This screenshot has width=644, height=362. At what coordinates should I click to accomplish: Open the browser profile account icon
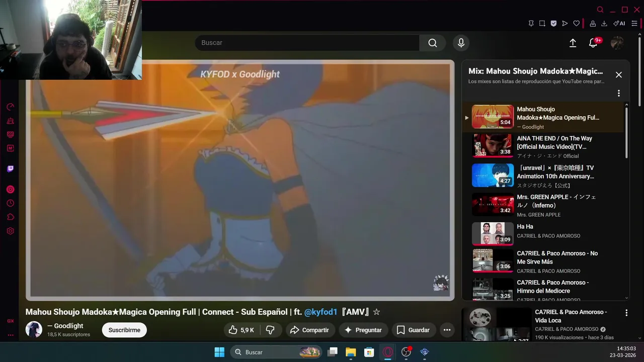coord(593,24)
